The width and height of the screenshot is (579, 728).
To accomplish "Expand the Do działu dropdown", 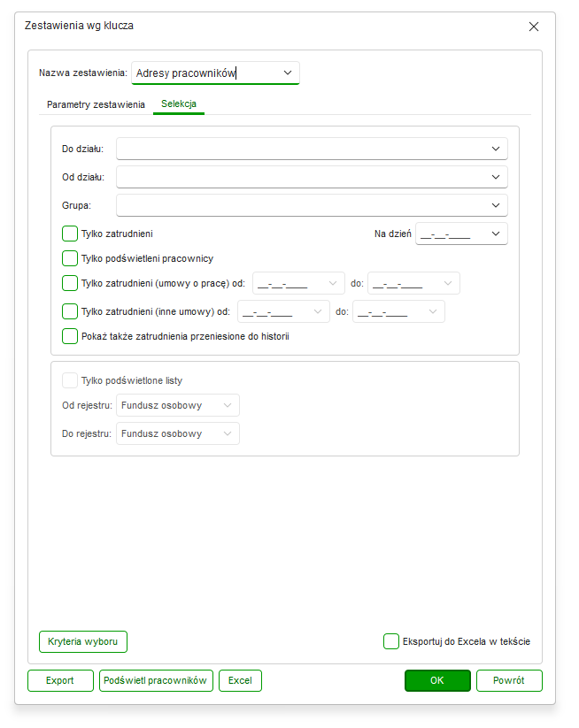I will [x=496, y=149].
